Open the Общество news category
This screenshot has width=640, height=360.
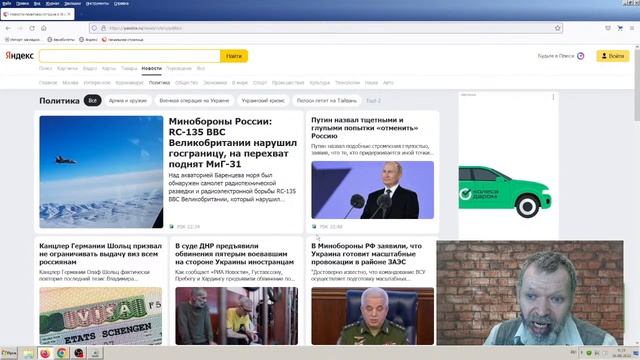coord(186,82)
